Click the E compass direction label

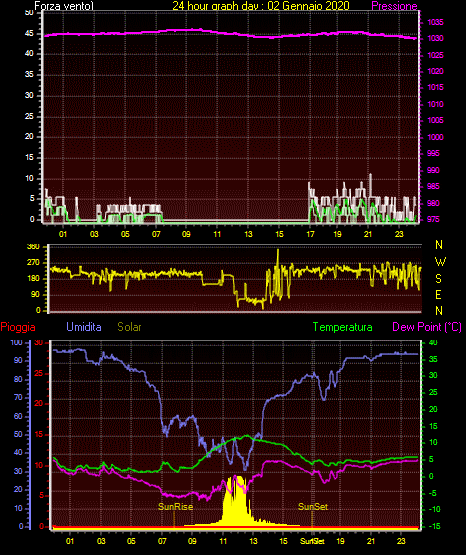[438, 294]
